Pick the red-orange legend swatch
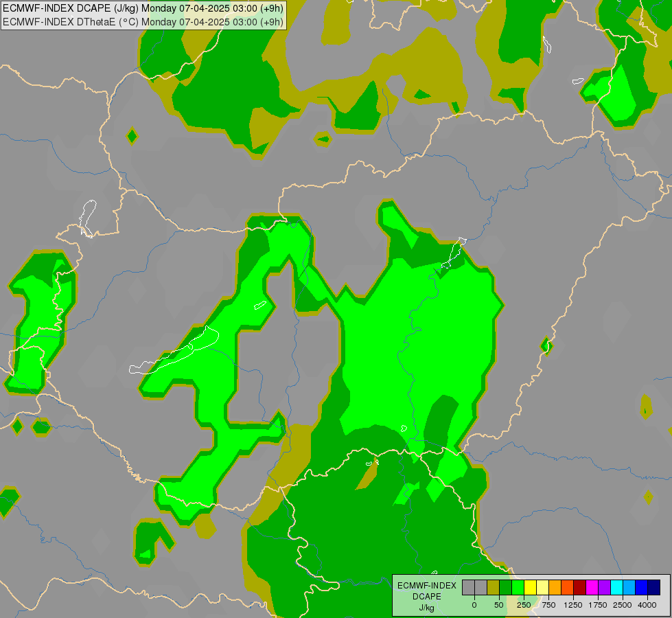The width and height of the screenshot is (672, 618). pyautogui.click(x=568, y=587)
